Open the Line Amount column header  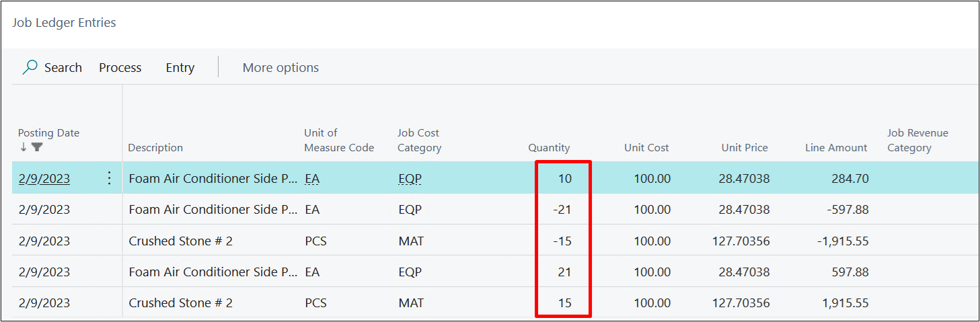(x=835, y=148)
